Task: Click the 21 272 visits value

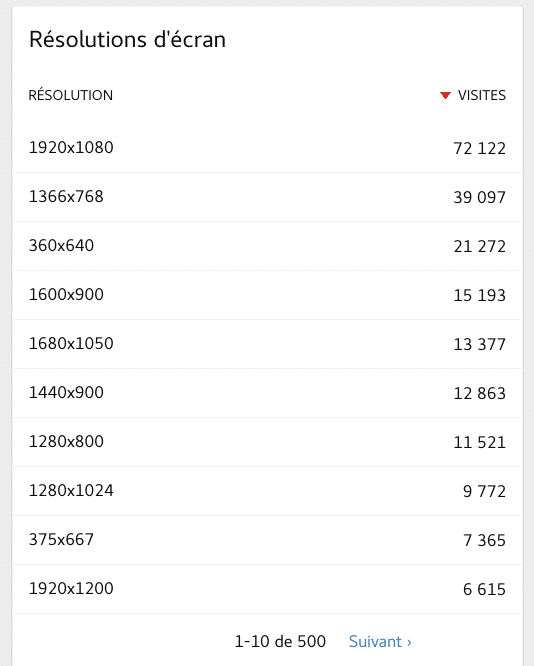Action: [x=480, y=246]
